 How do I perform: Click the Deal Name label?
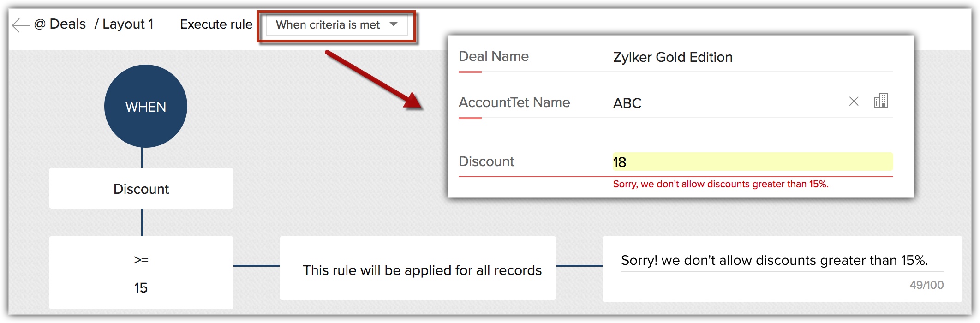pos(493,56)
